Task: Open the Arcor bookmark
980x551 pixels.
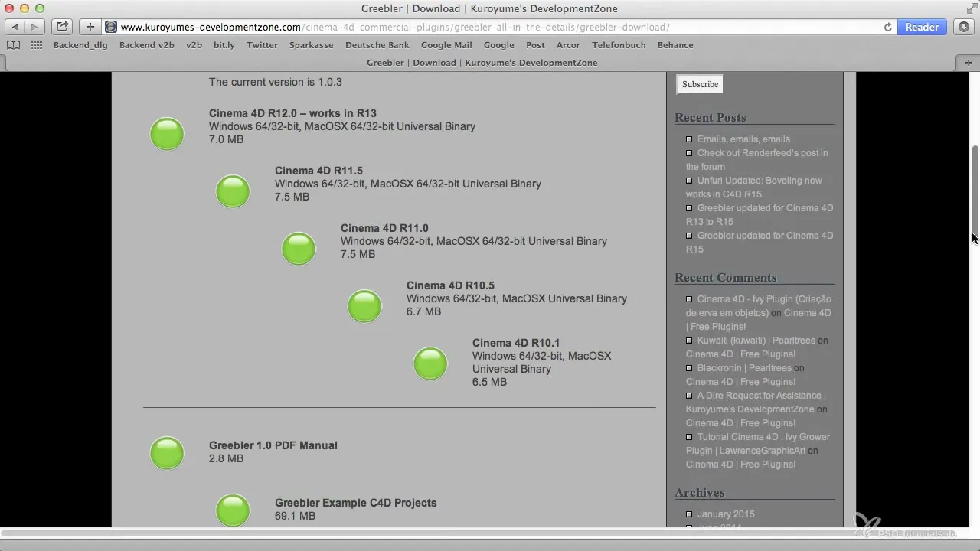Action: click(x=568, y=45)
